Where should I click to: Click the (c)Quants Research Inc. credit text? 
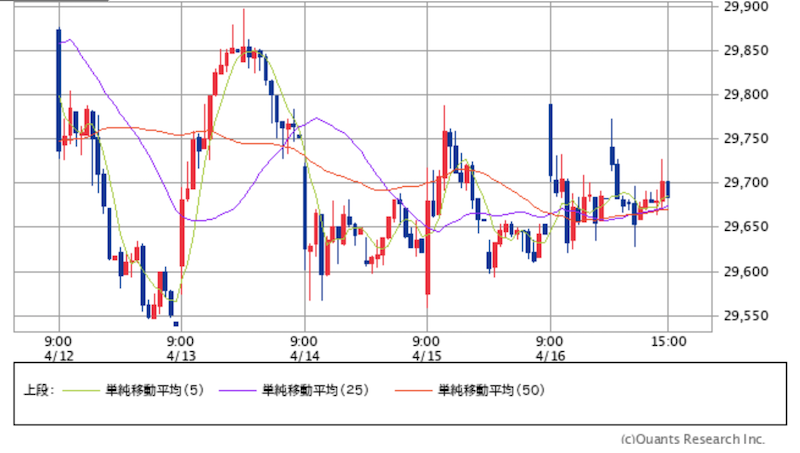[693, 439]
